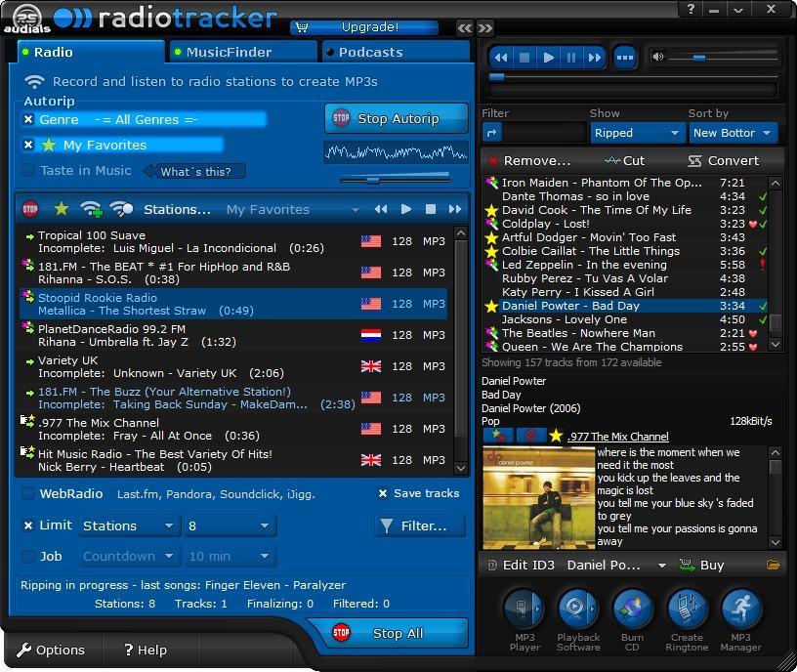Toggle the Save tracks checkbox
The image size is (797, 672).
pos(383,493)
